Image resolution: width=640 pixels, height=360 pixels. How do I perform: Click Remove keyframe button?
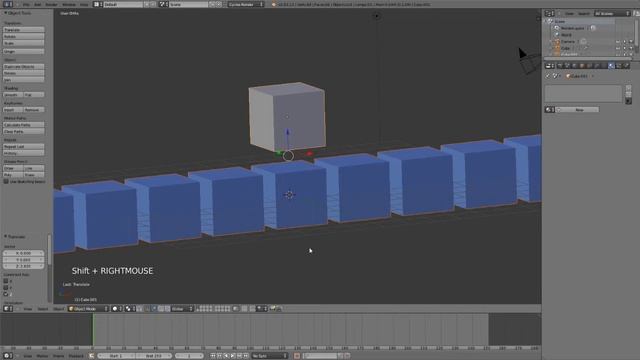pyautogui.click(x=34, y=110)
